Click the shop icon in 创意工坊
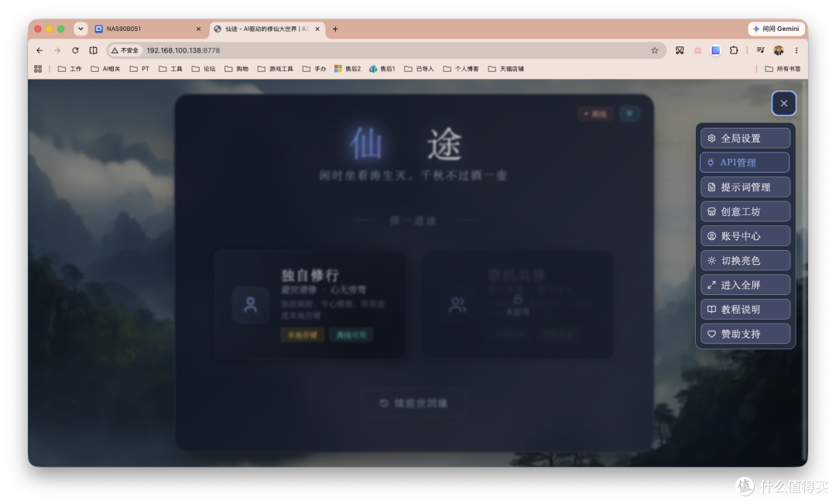836x504 pixels. [x=711, y=211]
